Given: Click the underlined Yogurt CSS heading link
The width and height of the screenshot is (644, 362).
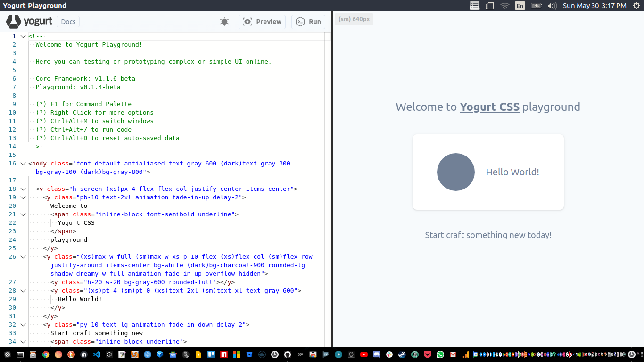Looking at the screenshot, I should (x=490, y=107).
